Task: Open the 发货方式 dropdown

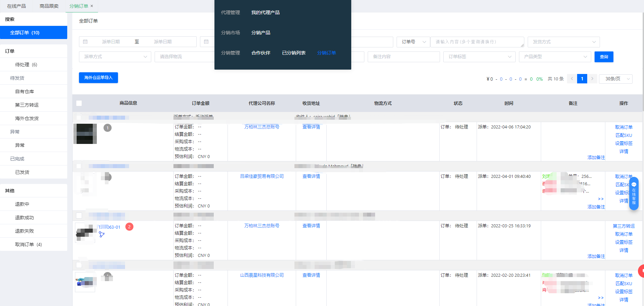Action: pyautogui.click(x=564, y=42)
